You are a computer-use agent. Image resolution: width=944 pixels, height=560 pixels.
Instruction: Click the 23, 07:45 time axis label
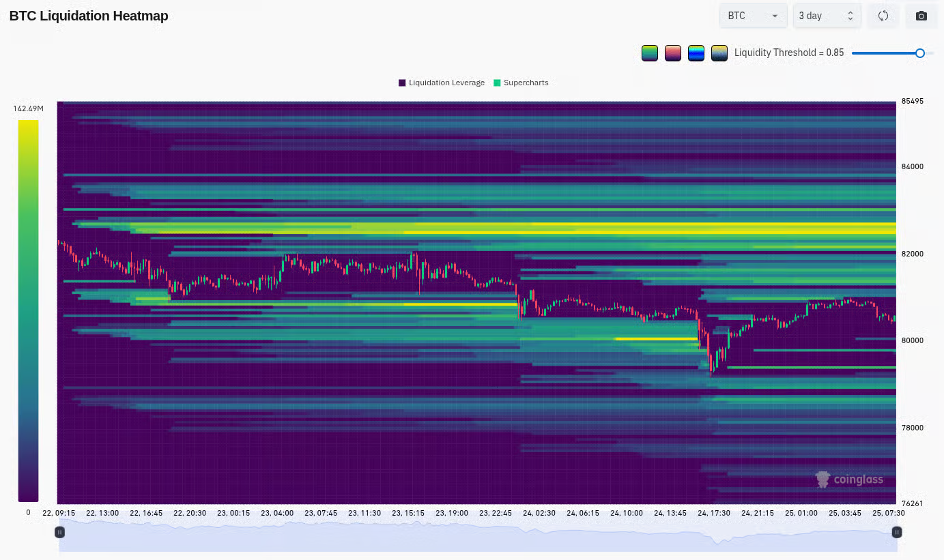[x=321, y=513]
